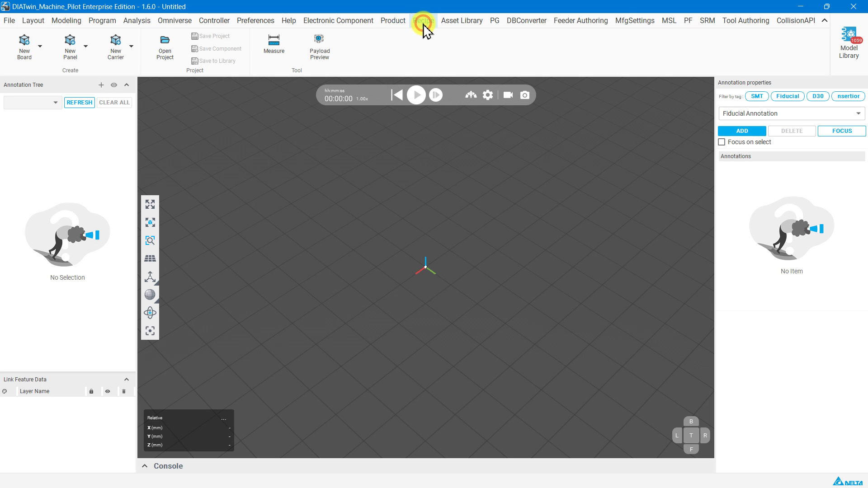Click trash icon in Layer Name header
868x488 pixels.
124,391
